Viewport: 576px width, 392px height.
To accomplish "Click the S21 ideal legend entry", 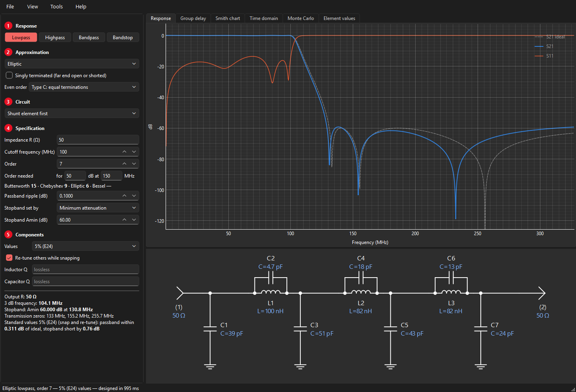I will 550,37.
